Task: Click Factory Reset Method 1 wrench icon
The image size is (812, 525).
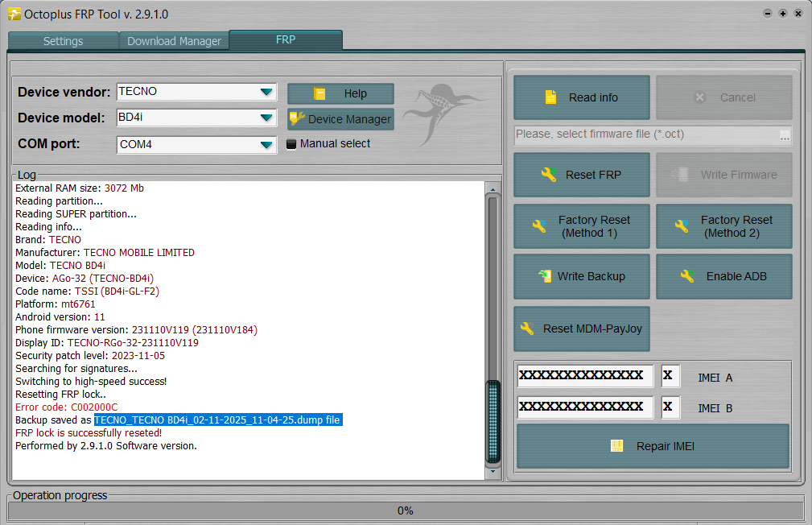Action: tap(539, 226)
